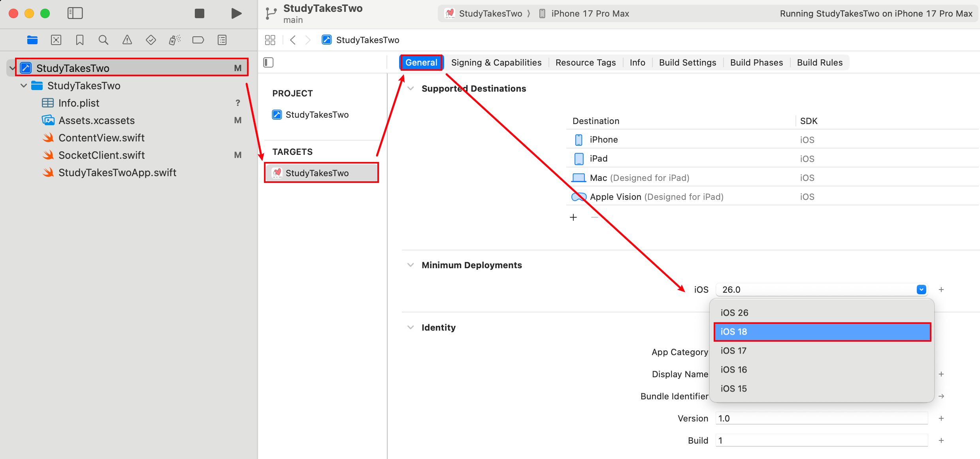Collapse the Supported Destinations section
Viewport: 980px width, 459px height.
pos(411,88)
